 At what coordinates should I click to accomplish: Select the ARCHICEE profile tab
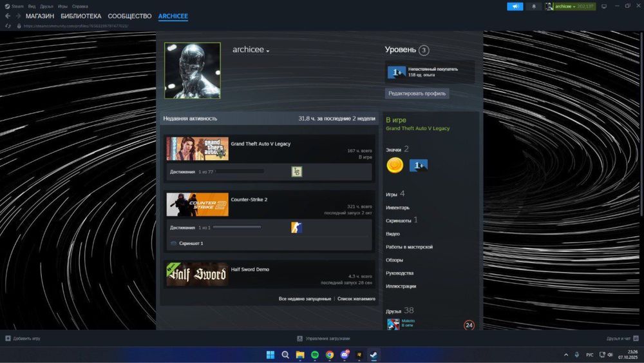coord(173,16)
